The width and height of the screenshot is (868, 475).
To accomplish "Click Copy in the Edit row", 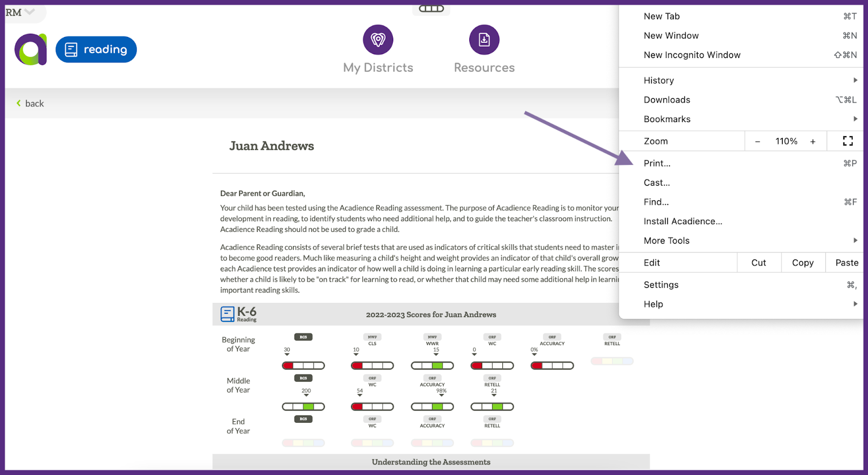I will [803, 263].
